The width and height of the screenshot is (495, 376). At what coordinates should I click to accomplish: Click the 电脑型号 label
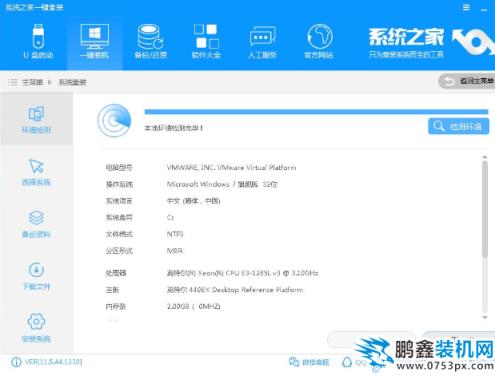(x=119, y=168)
